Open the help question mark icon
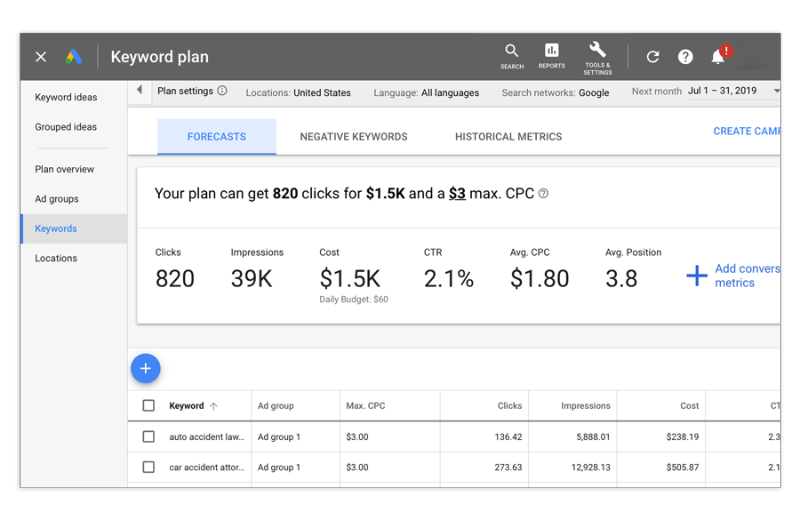This screenshot has height=520, width=800. tap(685, 57)
